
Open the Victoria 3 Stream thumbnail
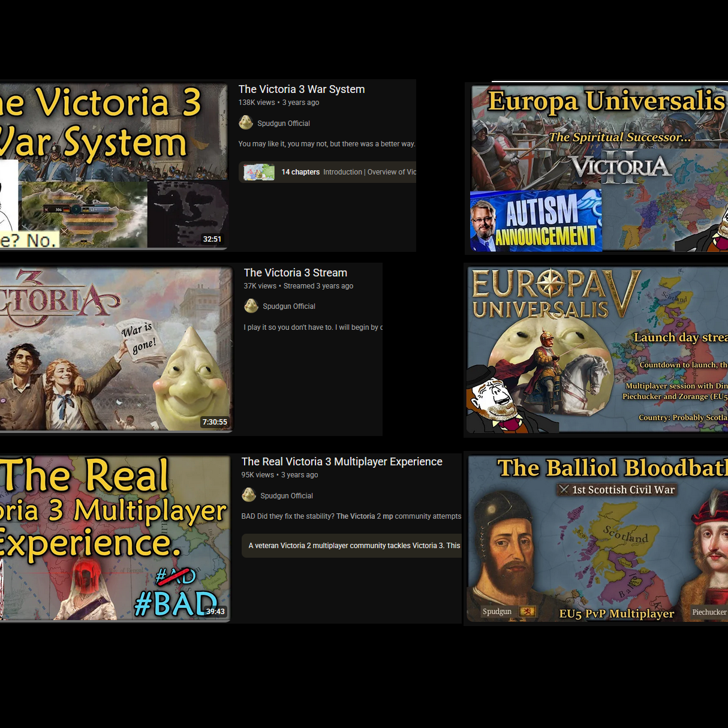coord(116,349)
